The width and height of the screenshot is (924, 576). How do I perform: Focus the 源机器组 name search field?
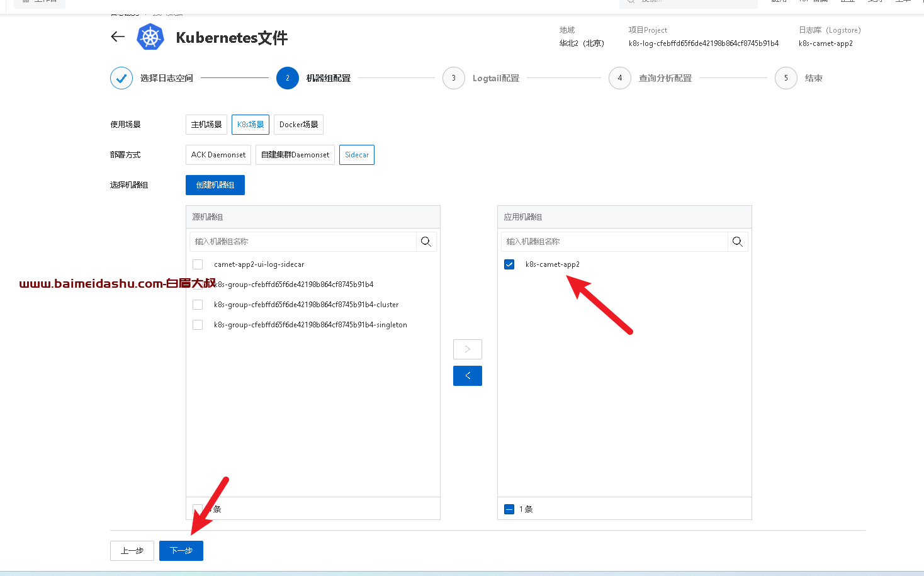tap(303, 242)
